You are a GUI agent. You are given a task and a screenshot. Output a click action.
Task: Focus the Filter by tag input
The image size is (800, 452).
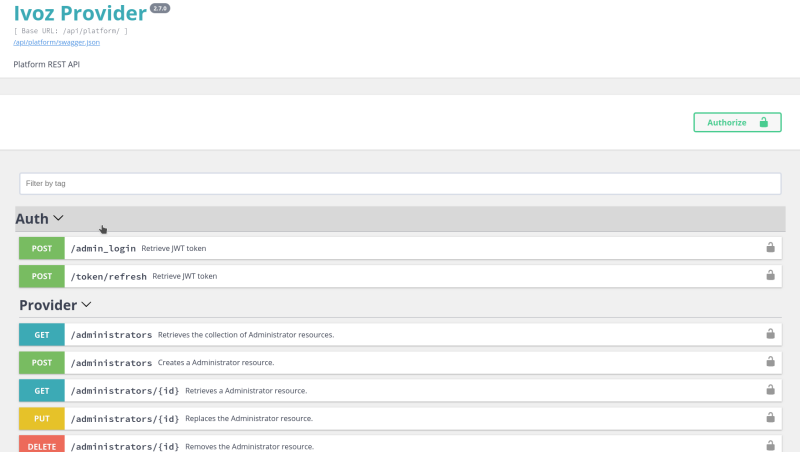(400, 184)
